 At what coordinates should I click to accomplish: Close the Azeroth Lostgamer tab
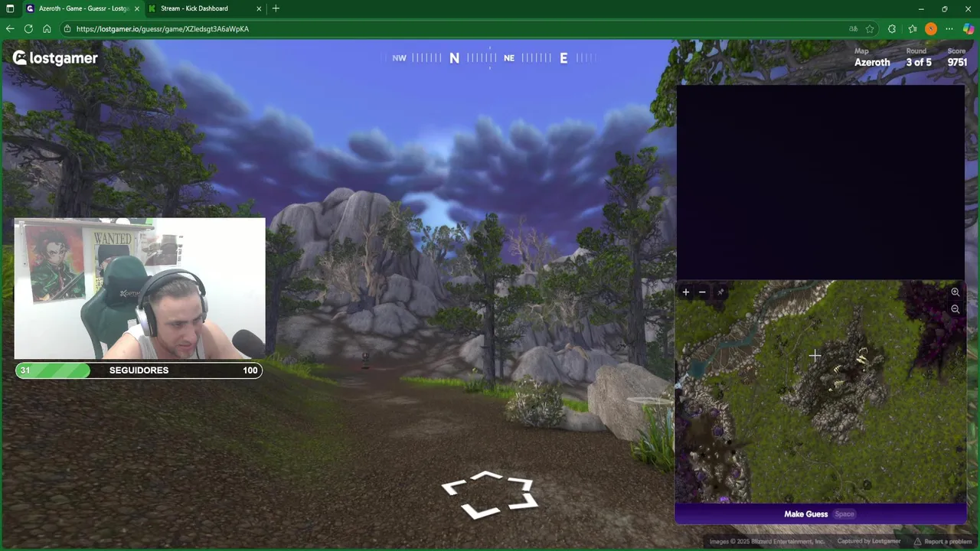(x=136, y=8)
